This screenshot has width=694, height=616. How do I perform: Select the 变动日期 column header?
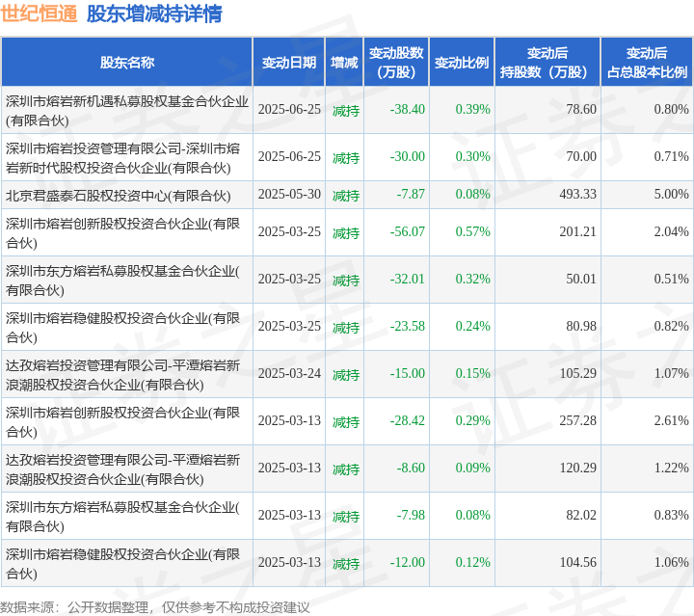click(x=289, y=63)
